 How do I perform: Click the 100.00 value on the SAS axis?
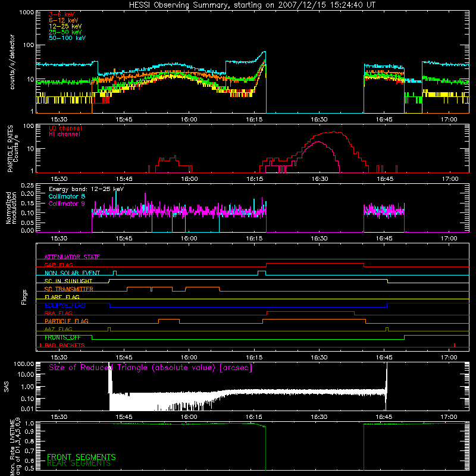(24, 364)
